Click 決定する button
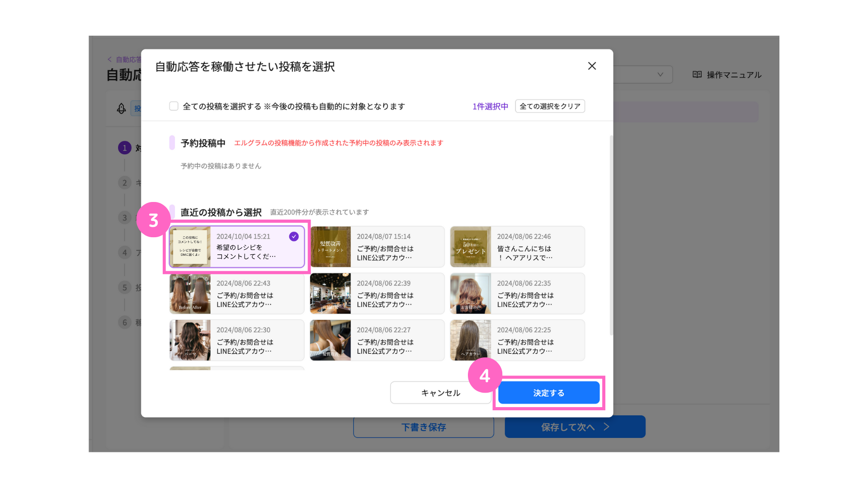 [549, 393]
